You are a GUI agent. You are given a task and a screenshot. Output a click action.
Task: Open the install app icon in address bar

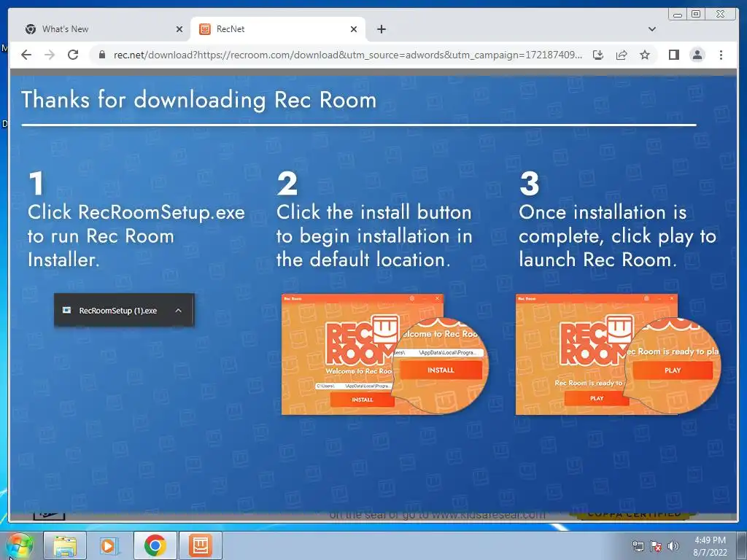(x=598, y=55)
